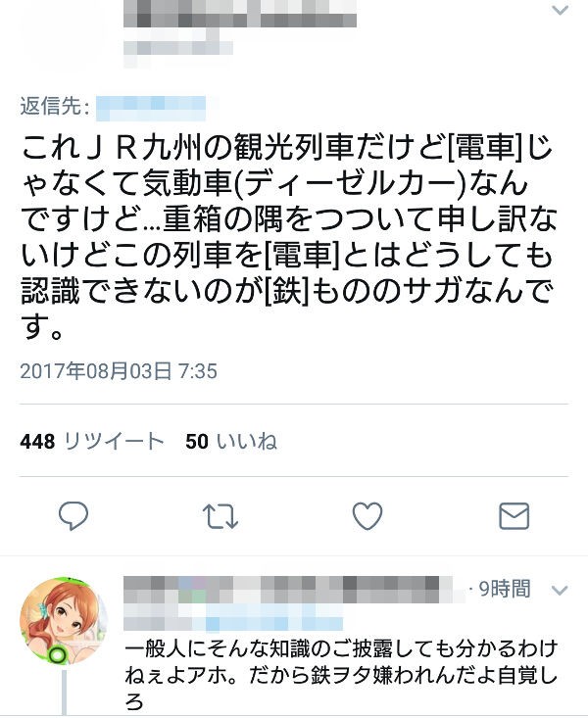Expand options chevron on the reply tweet
This screenshot has height=718, width=588.
coord(560,591)
